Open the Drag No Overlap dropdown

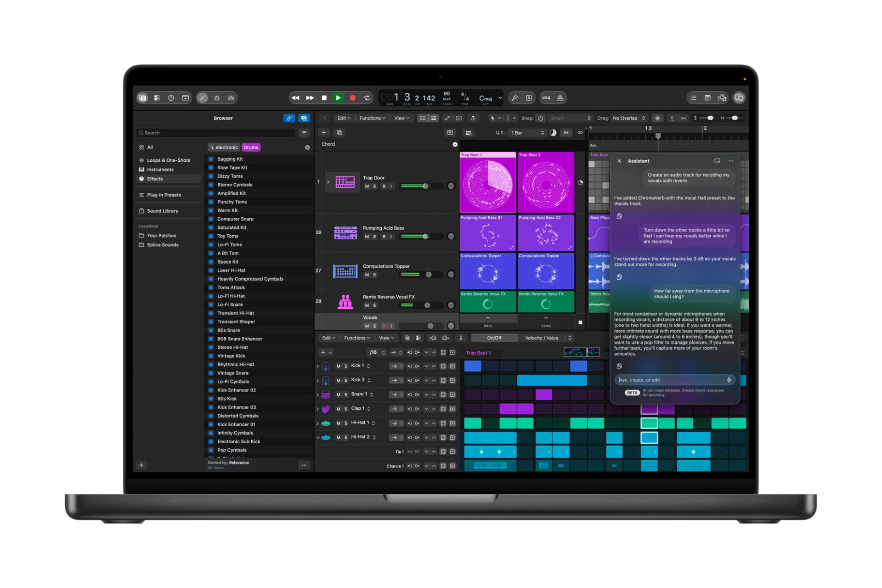pyautogui.click(x=629, y=118)
